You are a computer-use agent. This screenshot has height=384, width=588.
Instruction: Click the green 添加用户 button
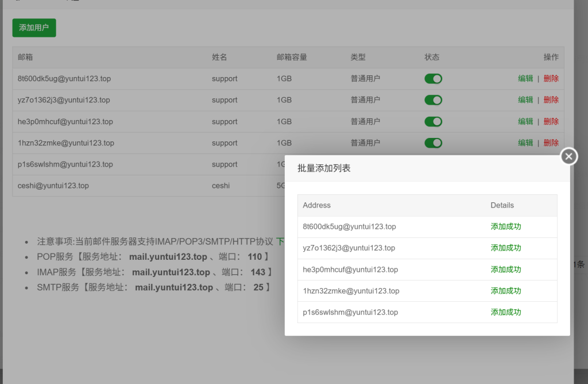click(x=34, y=28)
